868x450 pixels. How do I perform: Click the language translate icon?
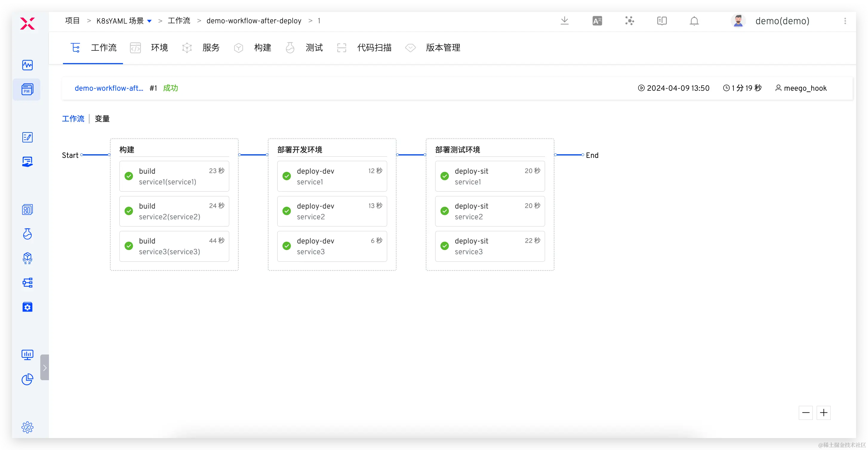coord(597,21)
